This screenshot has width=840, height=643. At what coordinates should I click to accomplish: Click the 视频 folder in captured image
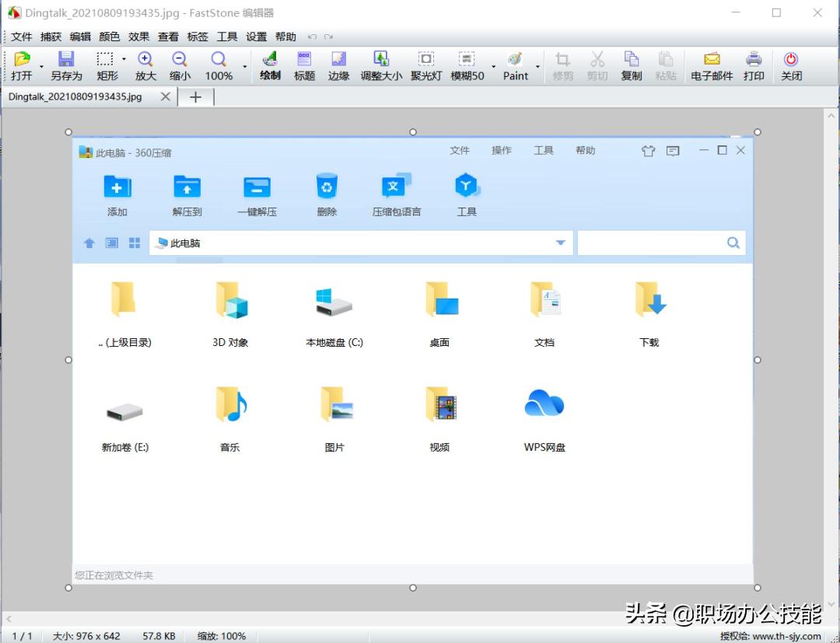pos(439,420)
